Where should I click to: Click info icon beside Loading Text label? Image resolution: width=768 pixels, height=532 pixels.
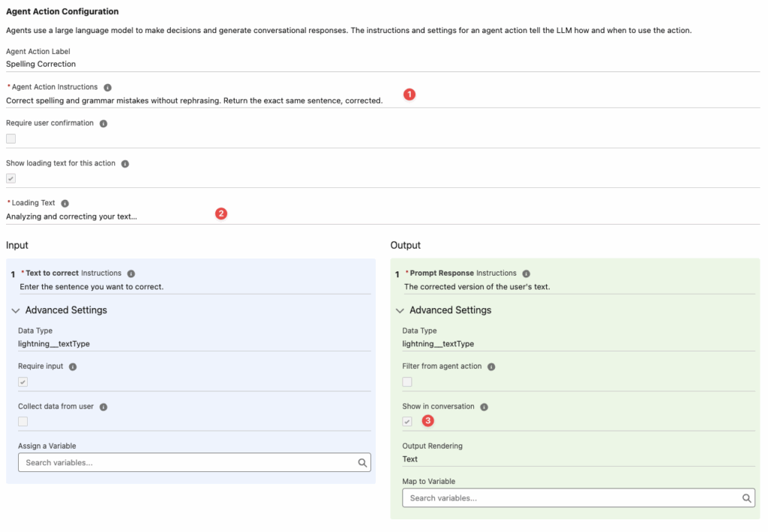pyautogui.click(x=65, y=204)
